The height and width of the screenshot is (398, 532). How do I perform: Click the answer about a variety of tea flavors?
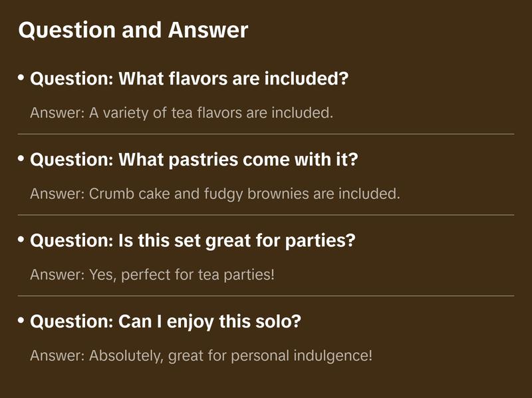pyautogui.click(x=181, y=112)
